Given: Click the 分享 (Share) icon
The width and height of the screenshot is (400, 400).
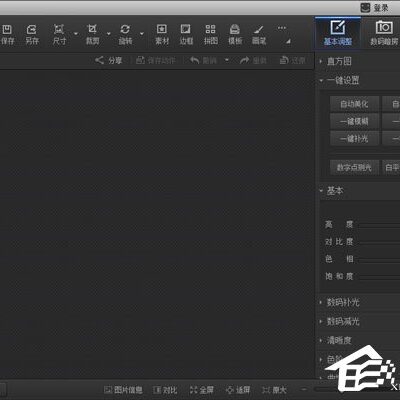Looking at the screenshot, I should click(x=99, y=60).
